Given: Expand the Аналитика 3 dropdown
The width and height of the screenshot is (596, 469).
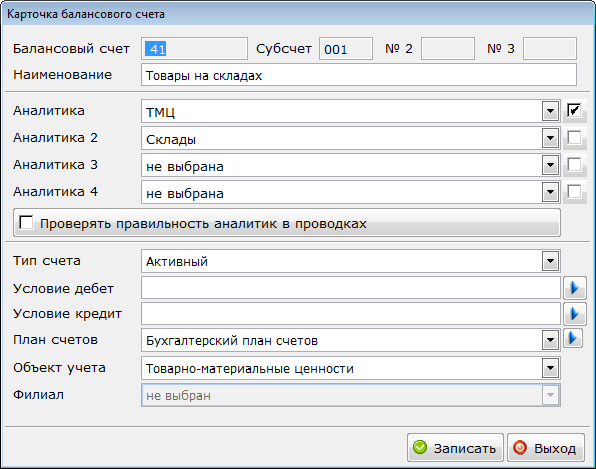Looking at the screenshot, I should (550, 165).
